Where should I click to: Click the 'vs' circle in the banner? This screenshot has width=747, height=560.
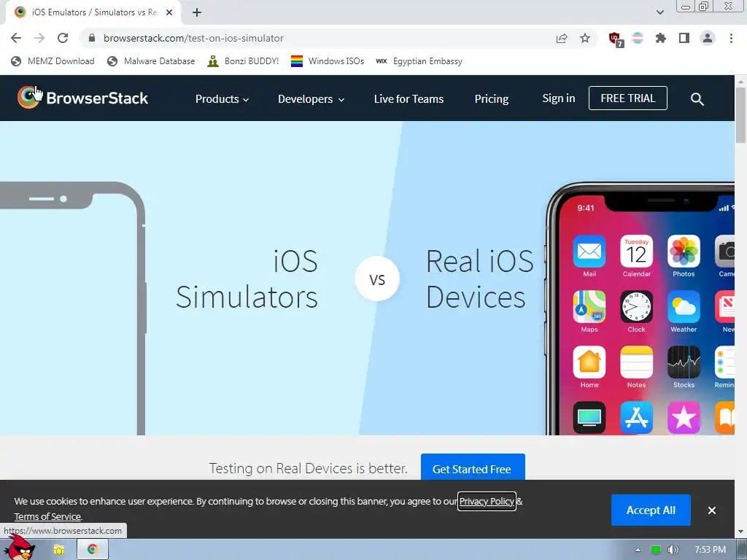(x=377, y=279)
